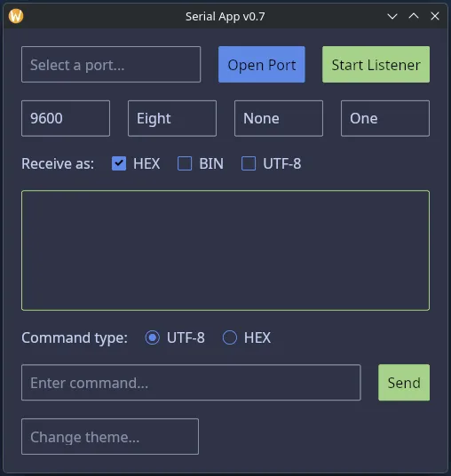Focus the Enter command input field
This screenshot has height=476, width=451.
(191, 383)
